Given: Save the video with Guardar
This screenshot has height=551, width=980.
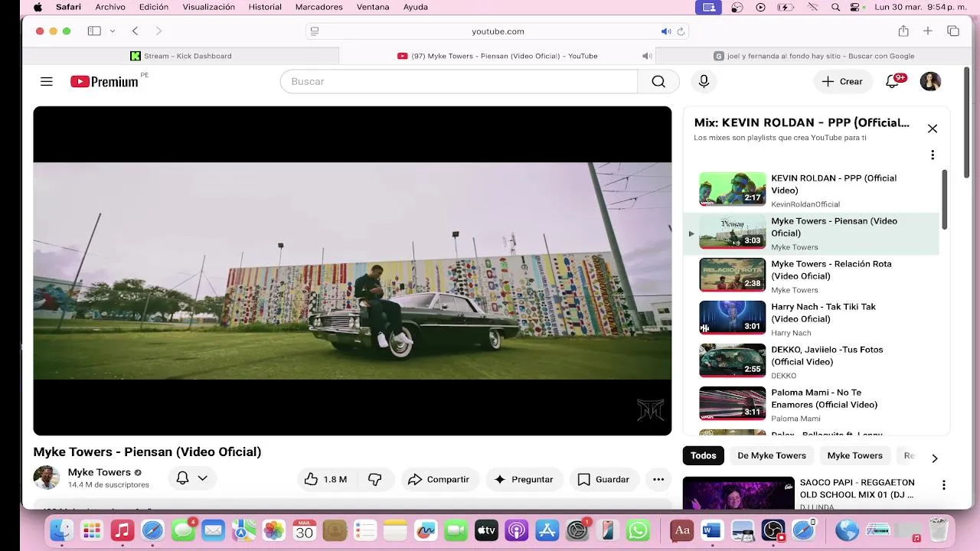Looking at the screenshot, I should (x=603, y=479).
